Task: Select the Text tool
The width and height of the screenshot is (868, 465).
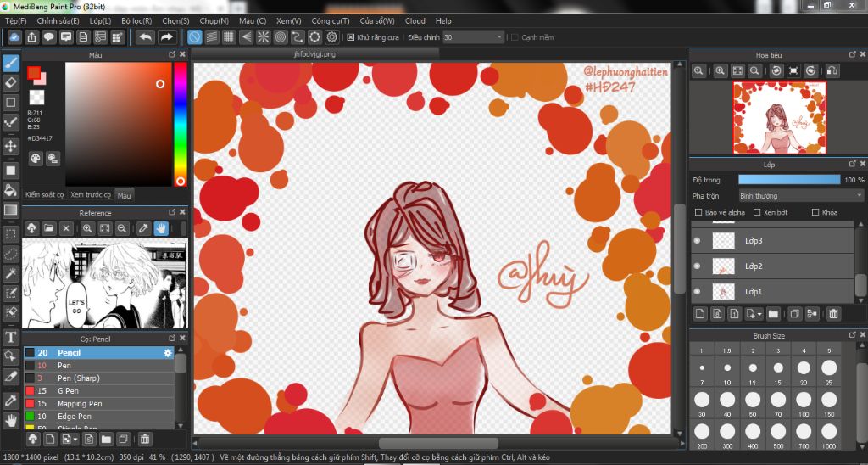Action: coord(10,338)
